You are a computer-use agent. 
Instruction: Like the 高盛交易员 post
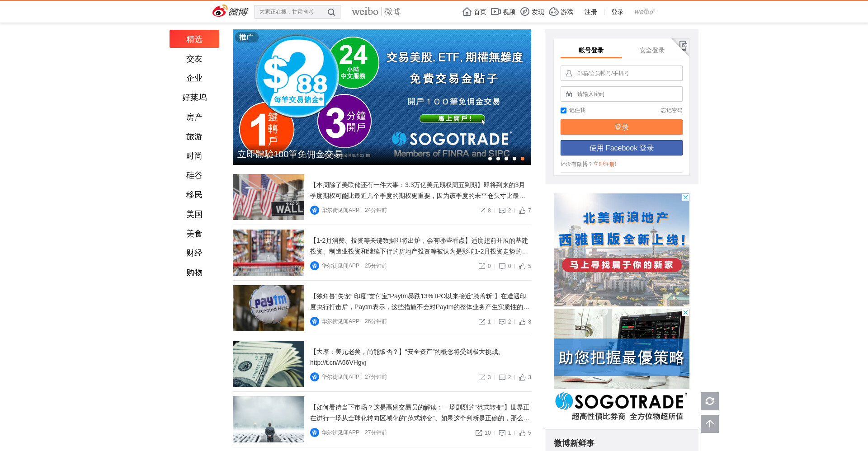point(522,433)
